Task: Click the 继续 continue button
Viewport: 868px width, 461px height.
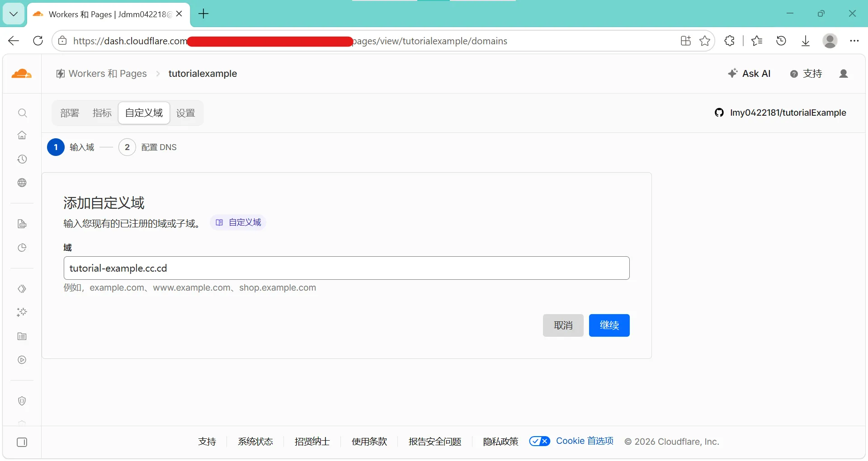Action: coord(609,325)
